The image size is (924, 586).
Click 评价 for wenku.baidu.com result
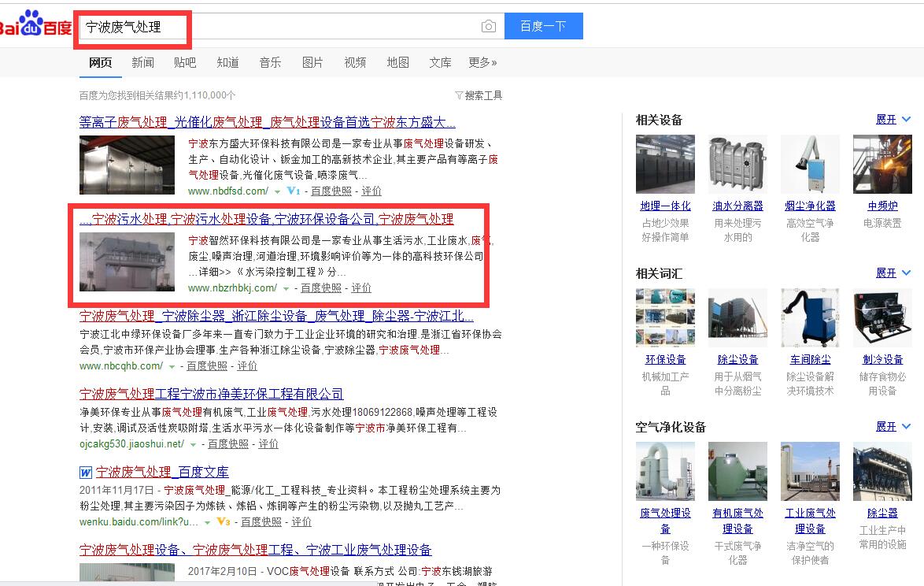click(301, 521)
